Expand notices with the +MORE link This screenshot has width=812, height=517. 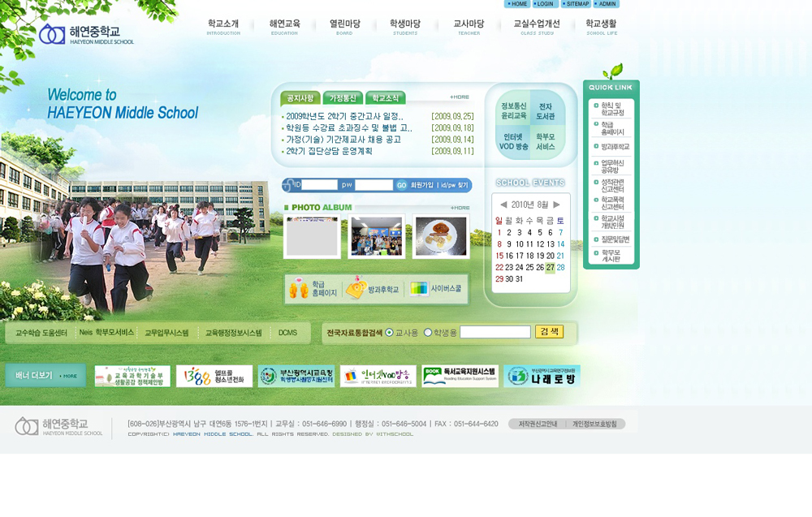460,97
